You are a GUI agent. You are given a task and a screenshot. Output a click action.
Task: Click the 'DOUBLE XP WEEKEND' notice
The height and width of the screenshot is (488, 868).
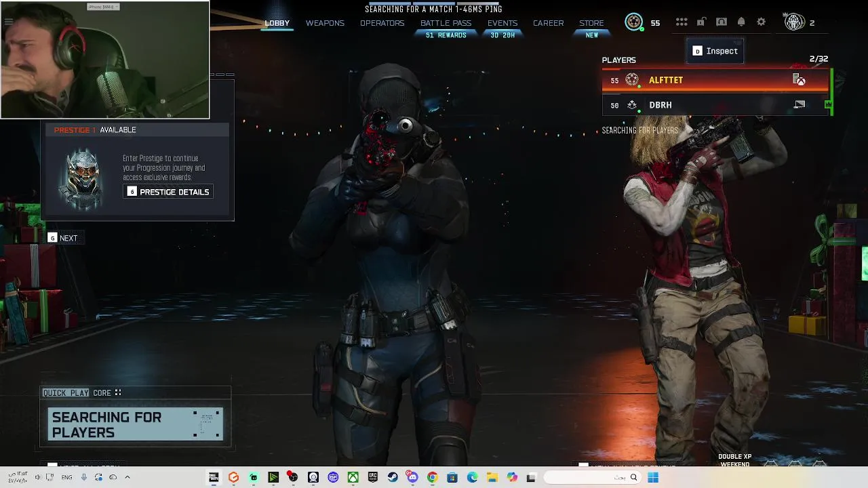[x=734, y=460]
